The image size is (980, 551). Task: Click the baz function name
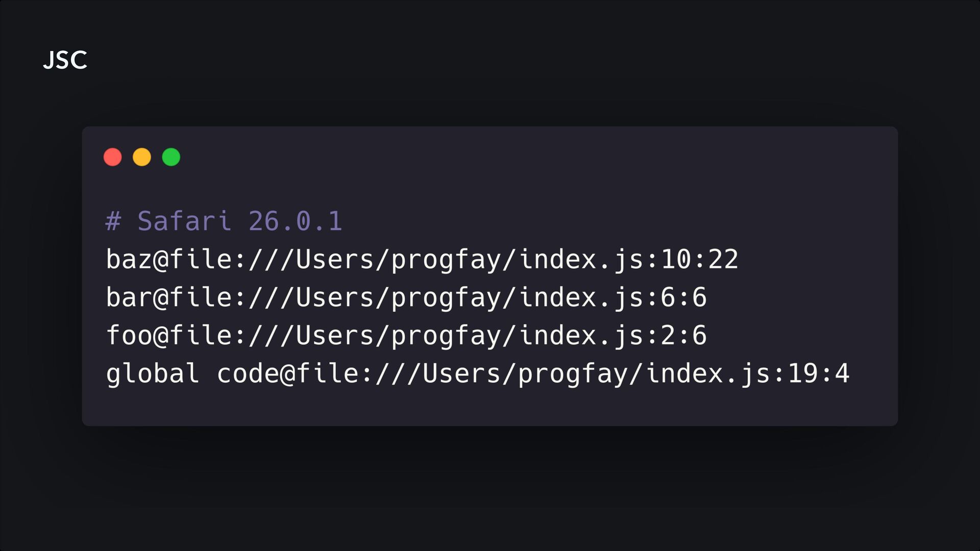coord(129,259)
